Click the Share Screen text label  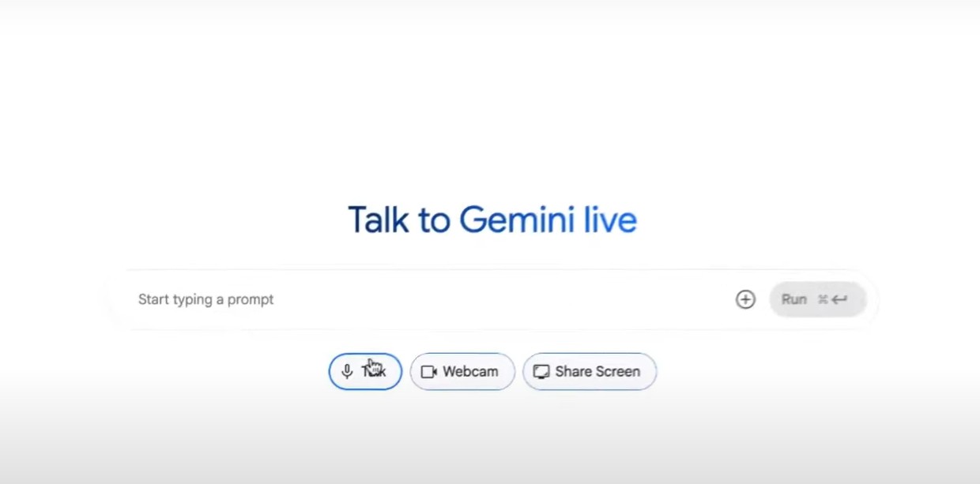pyautogui.click(x=597, y=371)
